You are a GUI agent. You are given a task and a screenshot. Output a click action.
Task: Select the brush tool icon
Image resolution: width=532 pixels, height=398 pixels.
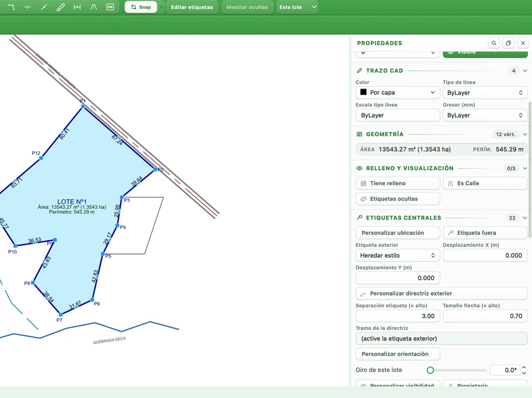(x=60, y=7)
